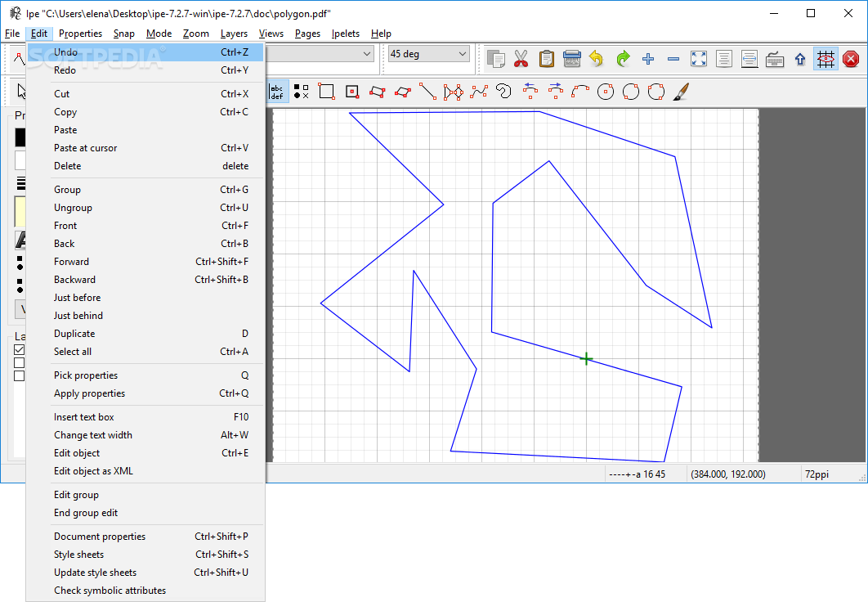Click the white fill color swatch

(x=20, y=160)
